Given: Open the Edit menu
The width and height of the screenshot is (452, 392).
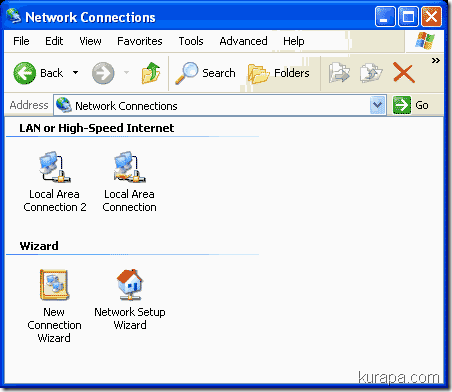Looking at the screenshot, I should (x=54, y=41).
